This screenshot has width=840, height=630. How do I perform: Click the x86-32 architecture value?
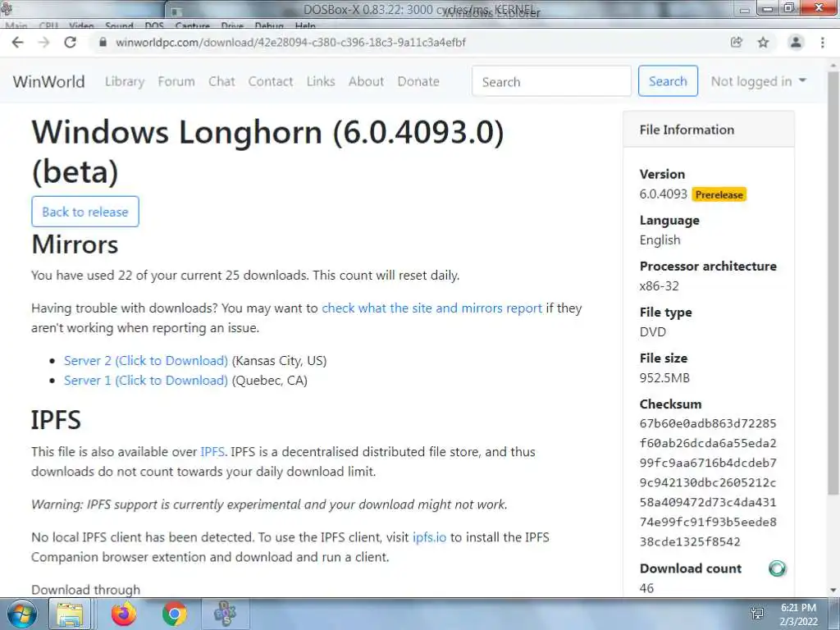click(659, 286)
